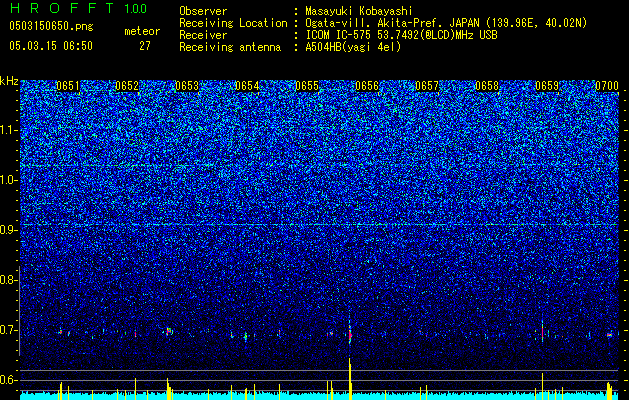Click the 0654 time marker
The width and height of the screenshot is (629, 400).
tap(247, 86)
